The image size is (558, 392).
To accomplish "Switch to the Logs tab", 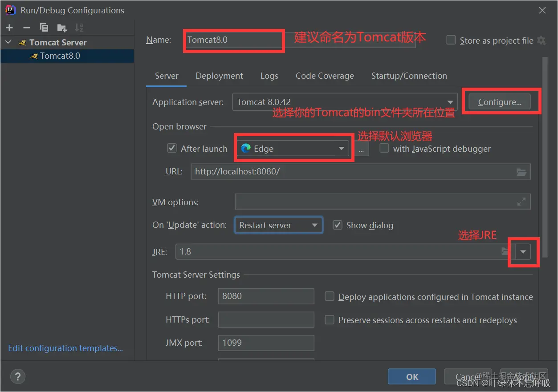I will [269, 76].
